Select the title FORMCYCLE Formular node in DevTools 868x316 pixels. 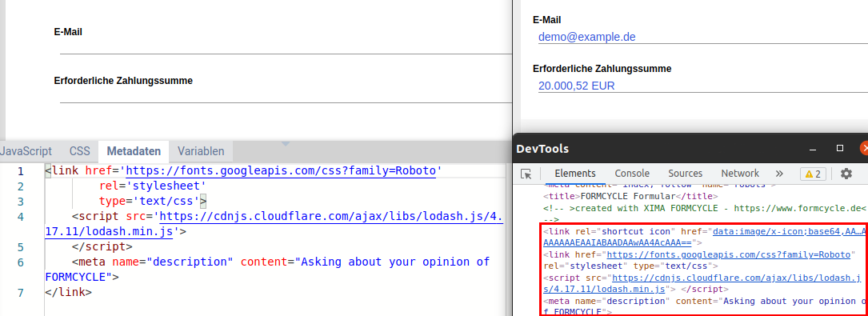tap(630, 196)
